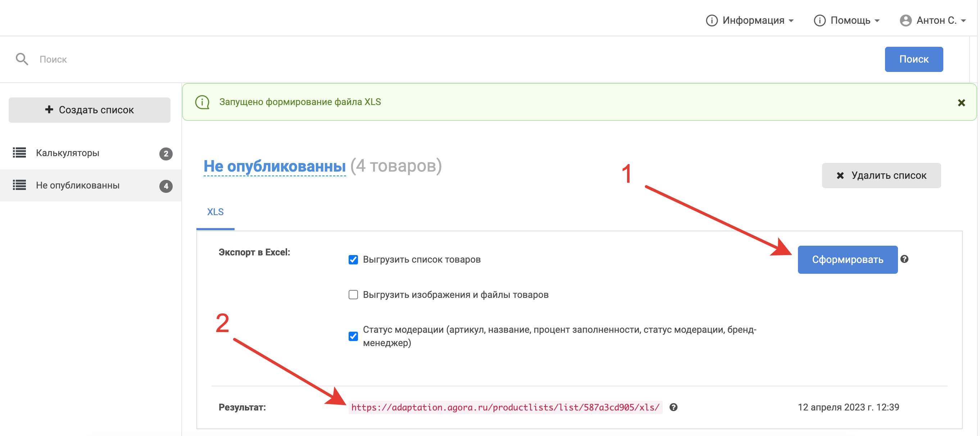980x436 pixels.
Task: Open the Калькуляторы list
Action: (x=91, y=153)
